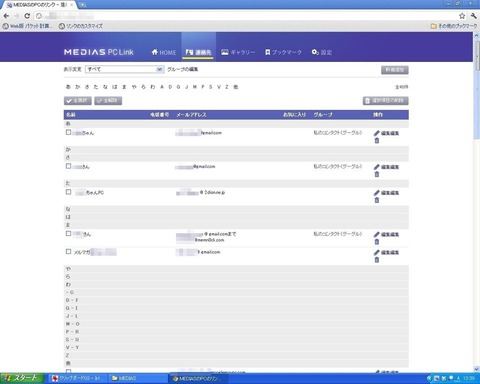
Task: Open the Windows スタート menu
Action: pyautogui.click(x=22, y=378)
